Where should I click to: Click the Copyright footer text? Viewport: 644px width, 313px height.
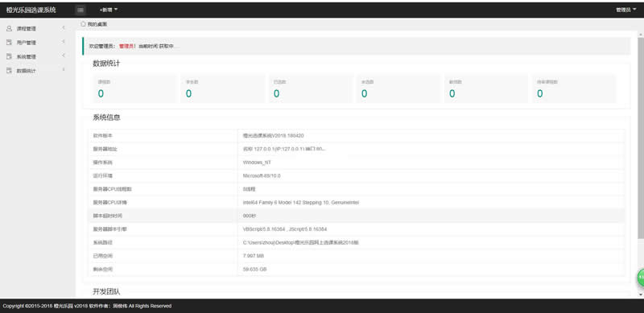87,306
